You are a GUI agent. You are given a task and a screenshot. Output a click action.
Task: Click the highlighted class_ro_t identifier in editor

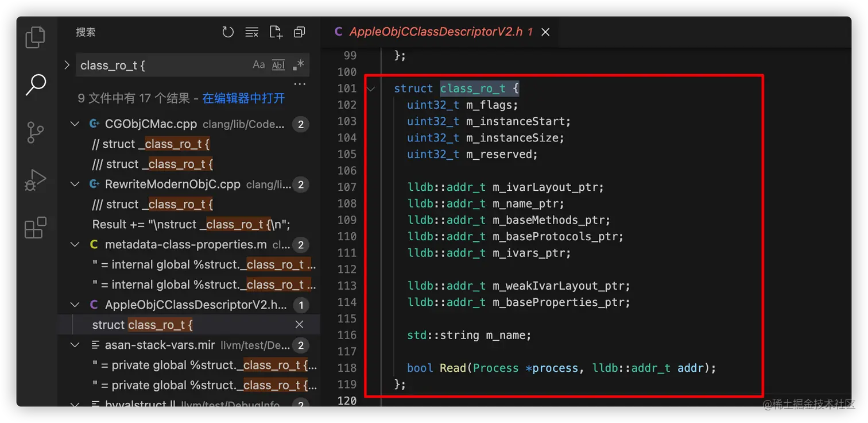tap(473, 89)
